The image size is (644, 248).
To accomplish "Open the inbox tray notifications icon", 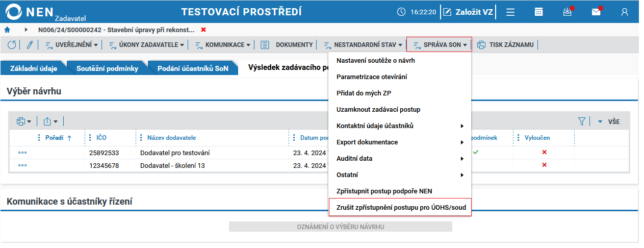I will (x=568, y=12).
